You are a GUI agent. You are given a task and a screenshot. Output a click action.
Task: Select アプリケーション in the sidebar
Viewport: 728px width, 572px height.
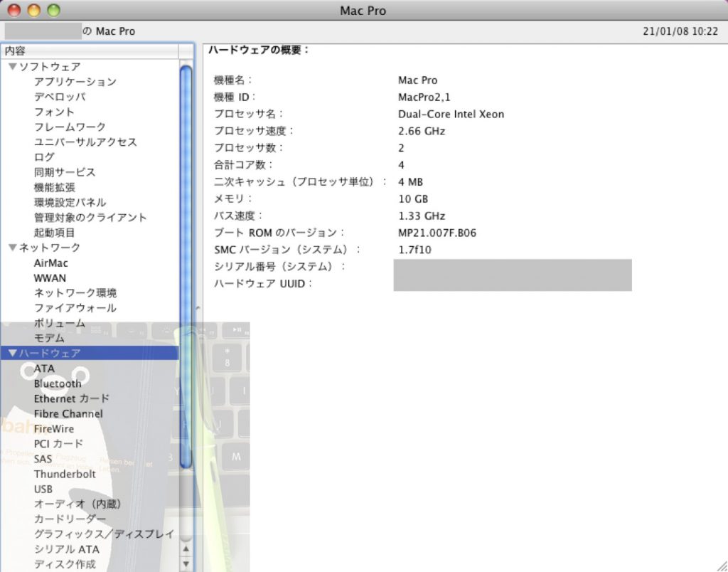(75, 82)
